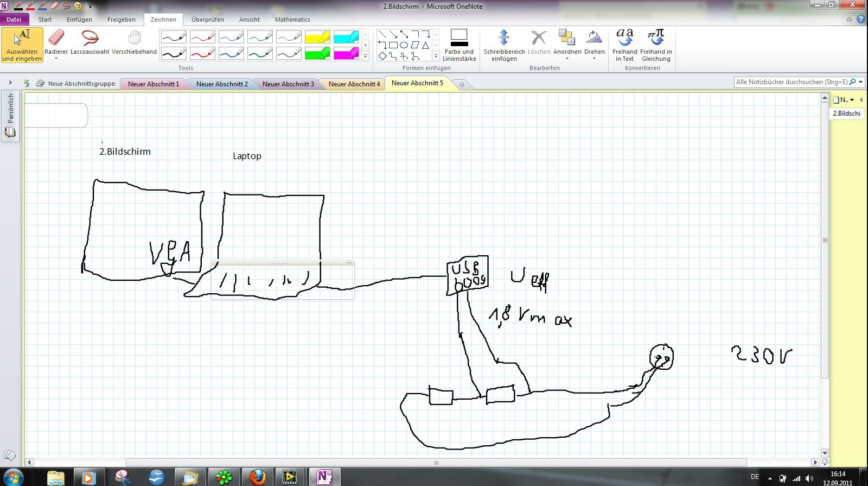Open the Überprüfen ribbon tab
This screenshot has width=868, height=486.
pyautogui.click(x=208, y=20)
